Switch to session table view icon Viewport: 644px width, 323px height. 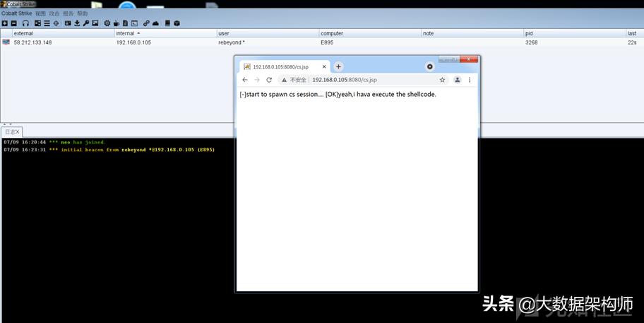pyautogui.click(x=47, y=23)
